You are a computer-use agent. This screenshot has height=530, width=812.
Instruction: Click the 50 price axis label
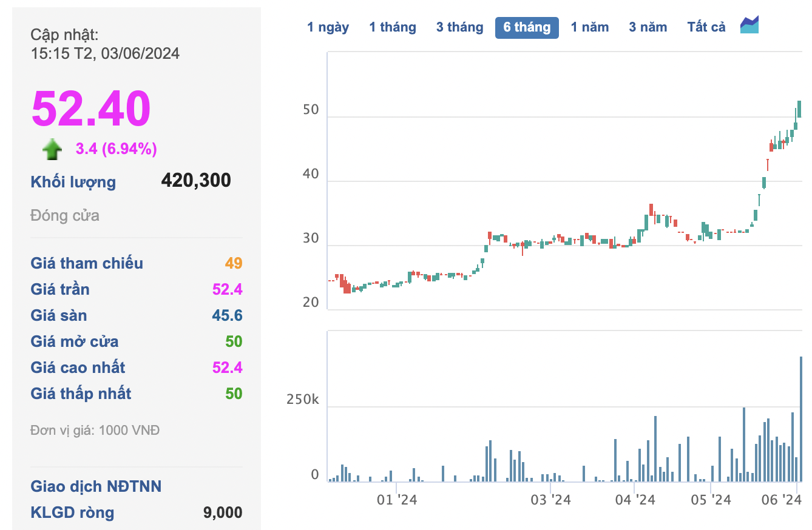coord(311,110)
